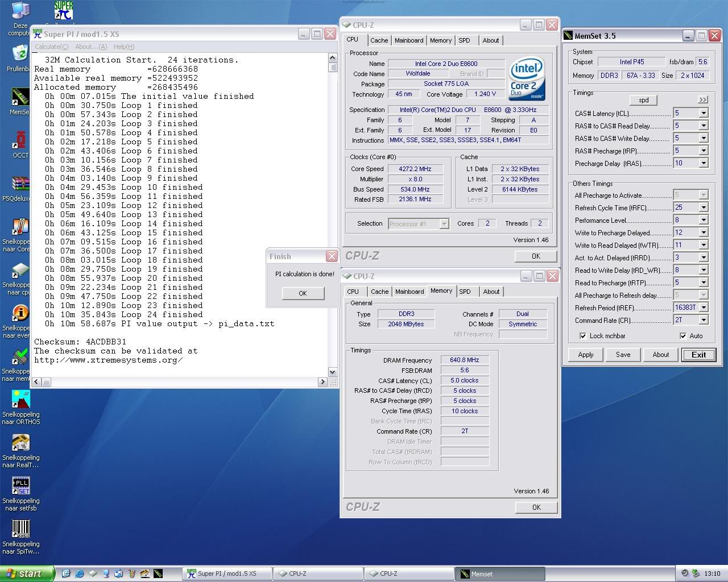The width and height of the screenshot is (728, 582).
Task: Click the Internet Explorer quick launch icon
Action: 80,573
